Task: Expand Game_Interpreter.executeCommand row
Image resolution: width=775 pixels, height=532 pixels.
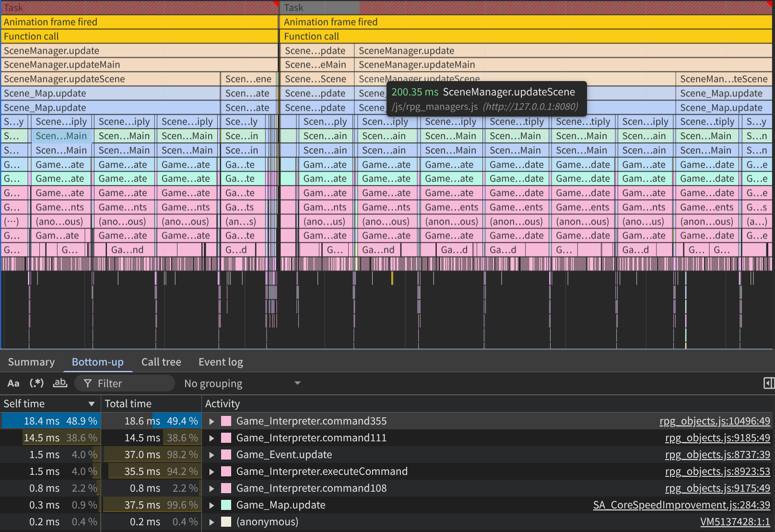Action: (x=211, y=472)
